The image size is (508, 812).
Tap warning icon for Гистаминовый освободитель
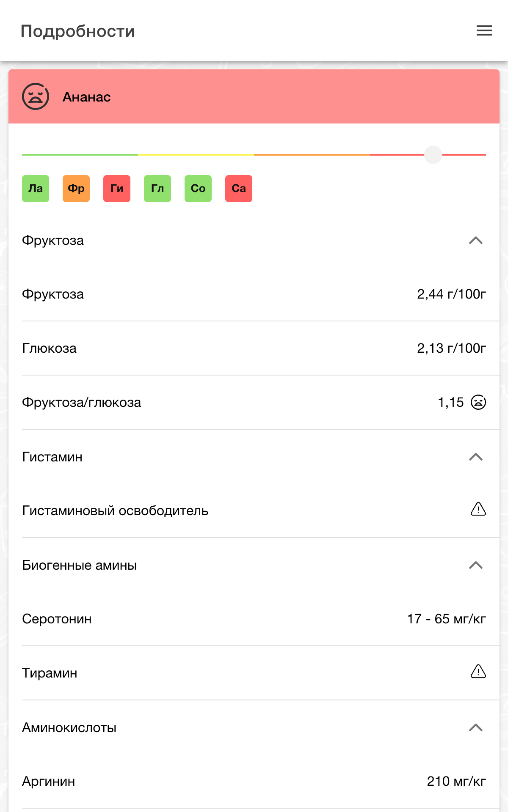point(478,509)
